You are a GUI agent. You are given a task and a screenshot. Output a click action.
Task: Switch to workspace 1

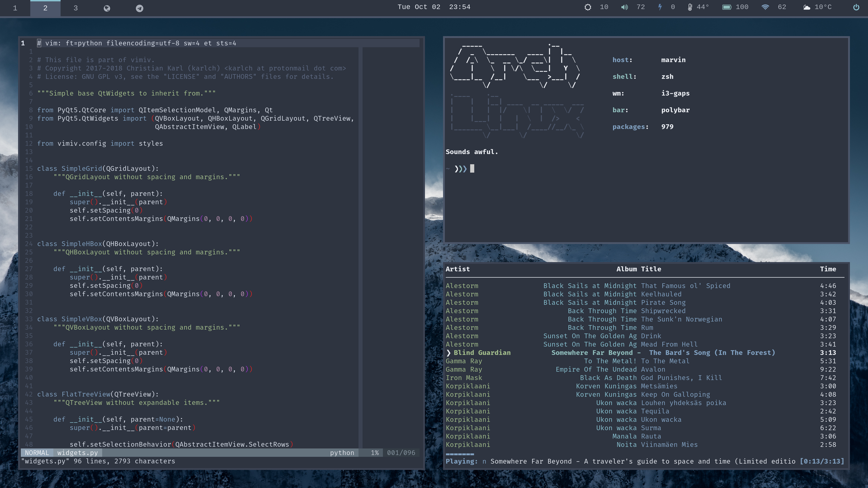(15, 8)
